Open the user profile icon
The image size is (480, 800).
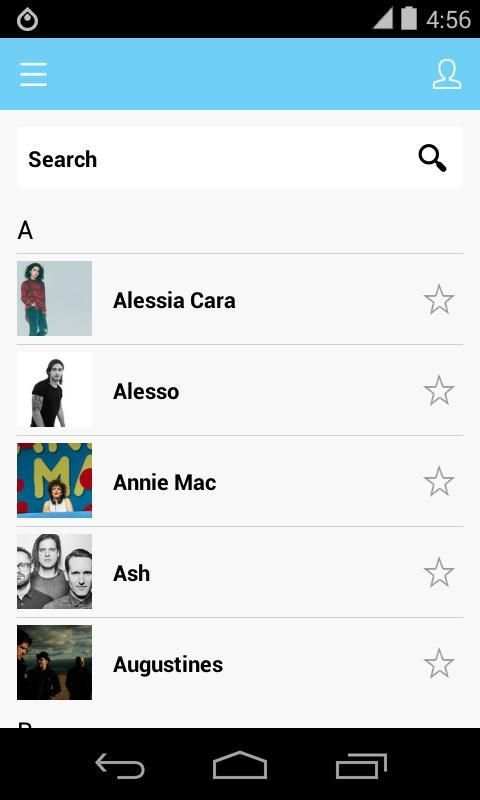(447, 74)
